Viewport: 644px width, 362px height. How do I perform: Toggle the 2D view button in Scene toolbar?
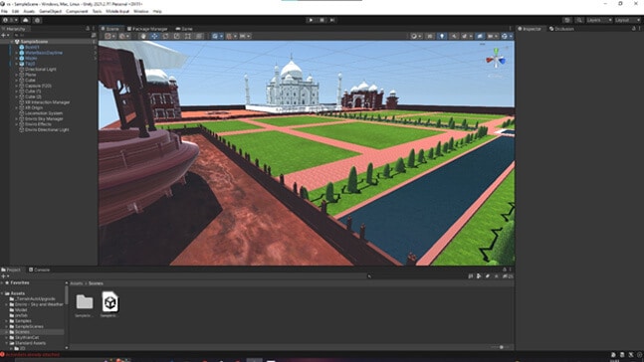(430, 36)
